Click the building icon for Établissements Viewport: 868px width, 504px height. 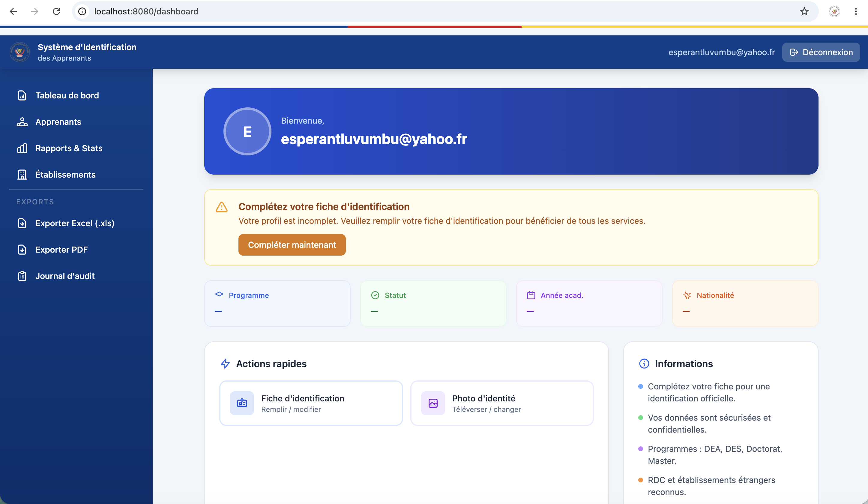[x=22, y=175]
